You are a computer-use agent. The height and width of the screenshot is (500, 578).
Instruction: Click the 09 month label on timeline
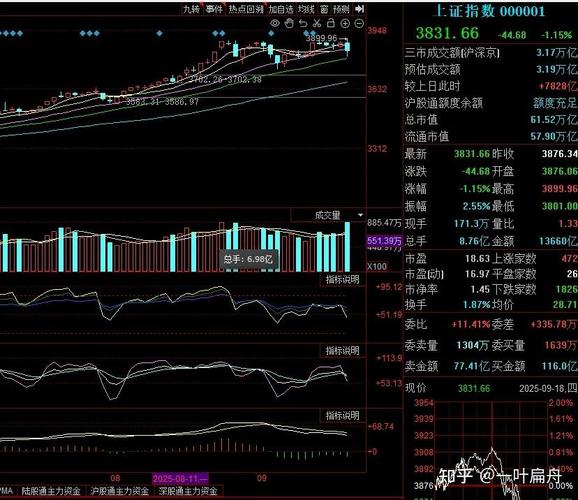click(x=262, y=478)
